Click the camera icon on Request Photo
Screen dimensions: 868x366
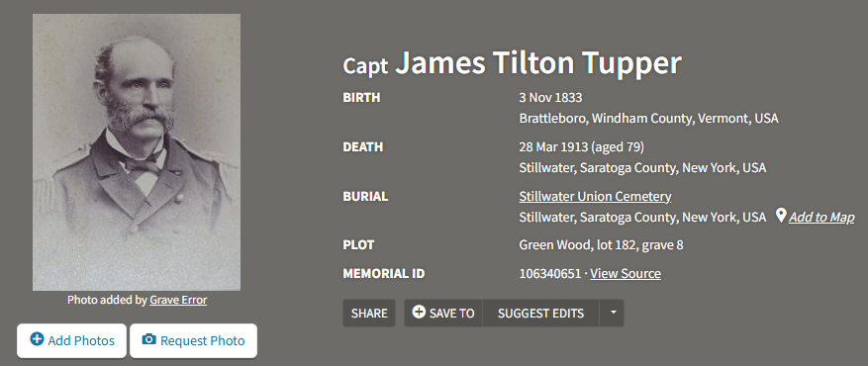click(x=148, y=339)
